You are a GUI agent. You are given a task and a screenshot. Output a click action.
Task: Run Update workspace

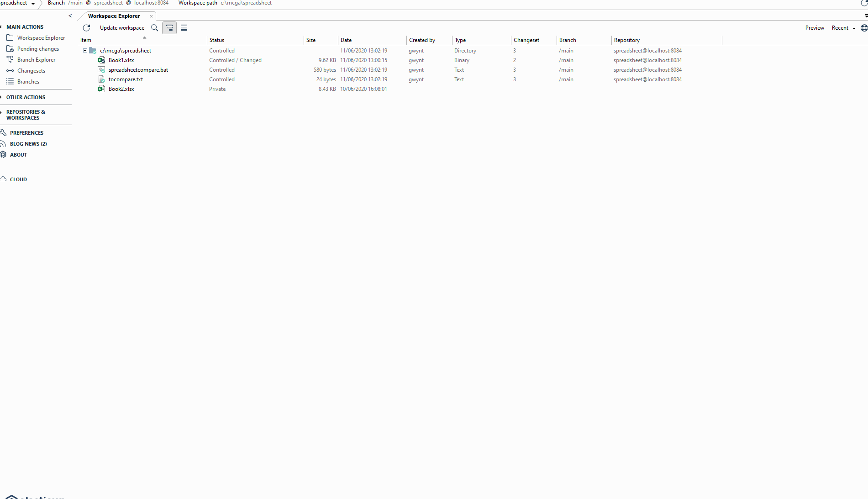[x=122, y=28]
